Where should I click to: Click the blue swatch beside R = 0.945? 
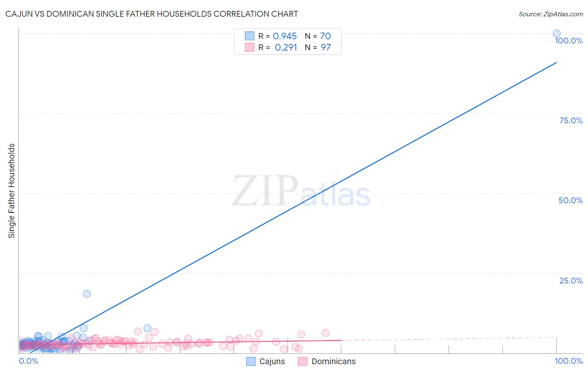click(249, 36)
